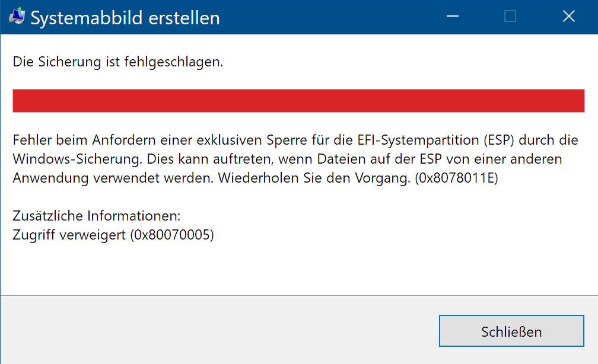Click the Schließen button
Viewport: 598px width, 364px height.
(x=511, y=331)
